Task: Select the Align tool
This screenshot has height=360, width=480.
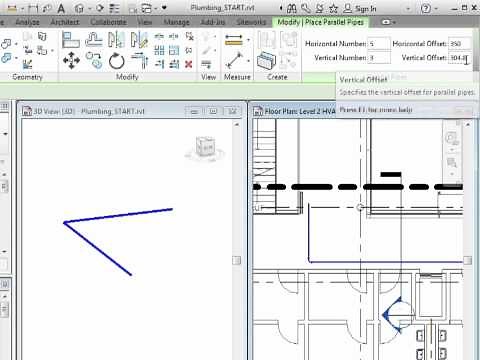Action: point(71,40)
